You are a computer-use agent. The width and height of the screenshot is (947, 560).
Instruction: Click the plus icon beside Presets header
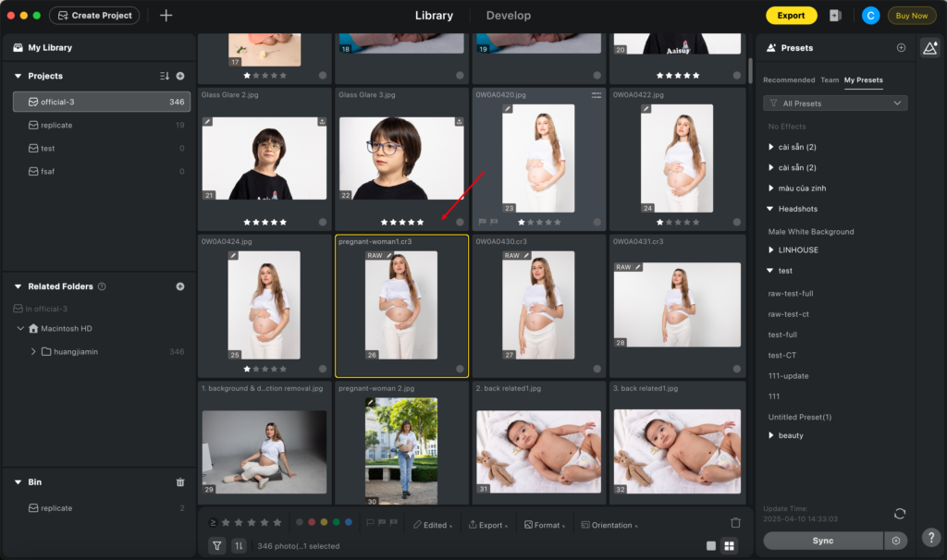click(901, 47)
